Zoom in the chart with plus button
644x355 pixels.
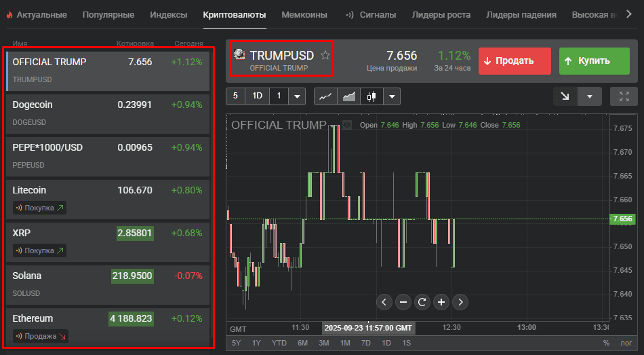(441, 302)
